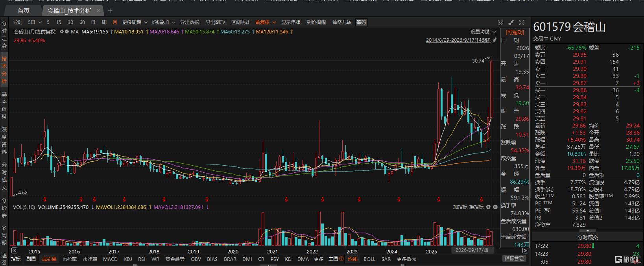This screenshot has width=644, height=266.
Task: Open 分时成交 in left sidebar
Action: (x=4, y=176)
